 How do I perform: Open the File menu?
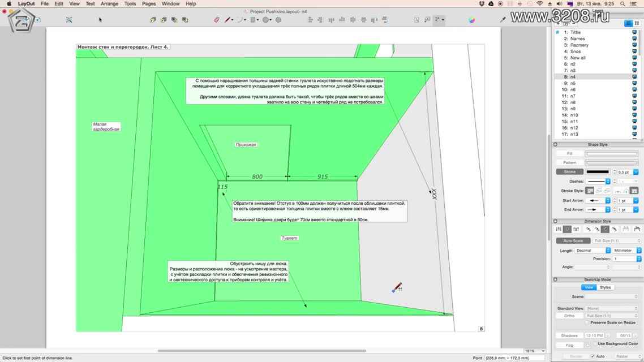(x=44, y=4)
